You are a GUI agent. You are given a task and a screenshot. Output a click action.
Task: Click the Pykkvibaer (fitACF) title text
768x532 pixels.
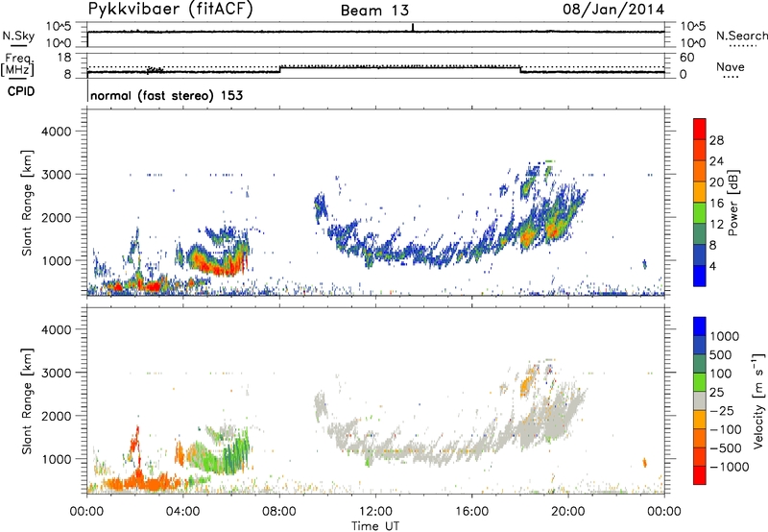[170, 10]
